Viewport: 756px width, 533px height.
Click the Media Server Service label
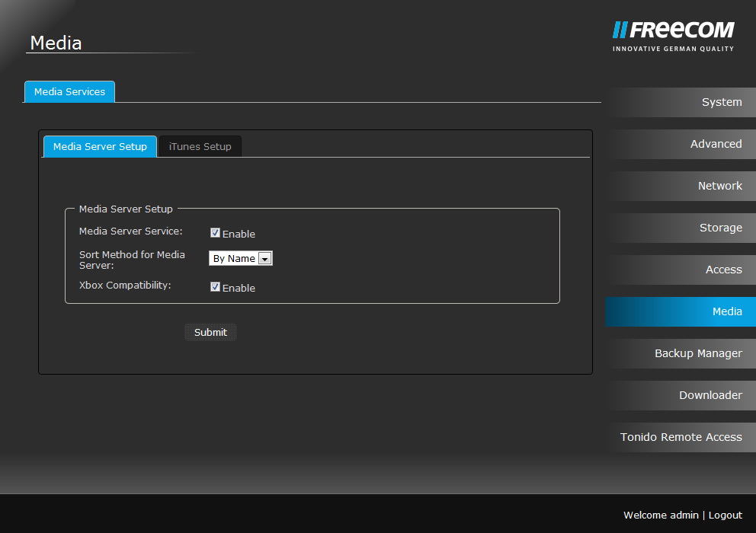(130, 231)
